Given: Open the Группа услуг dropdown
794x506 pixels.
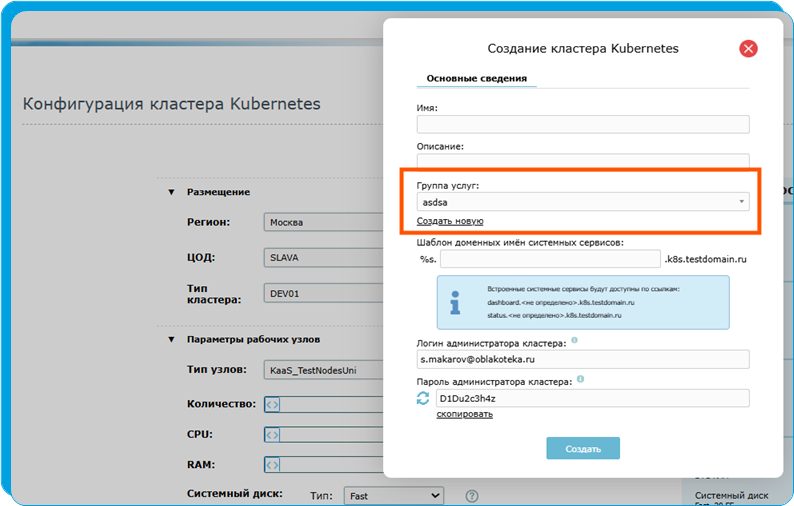Looking at the screenshot, I should coord(582,202).
